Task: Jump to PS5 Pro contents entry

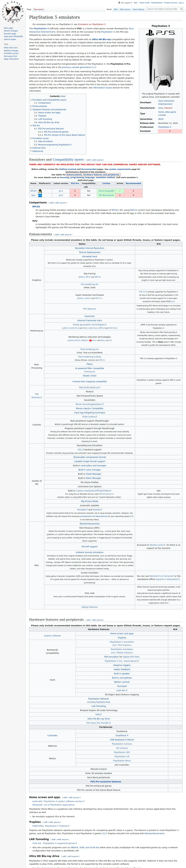Action: click(x=36, y=125)
